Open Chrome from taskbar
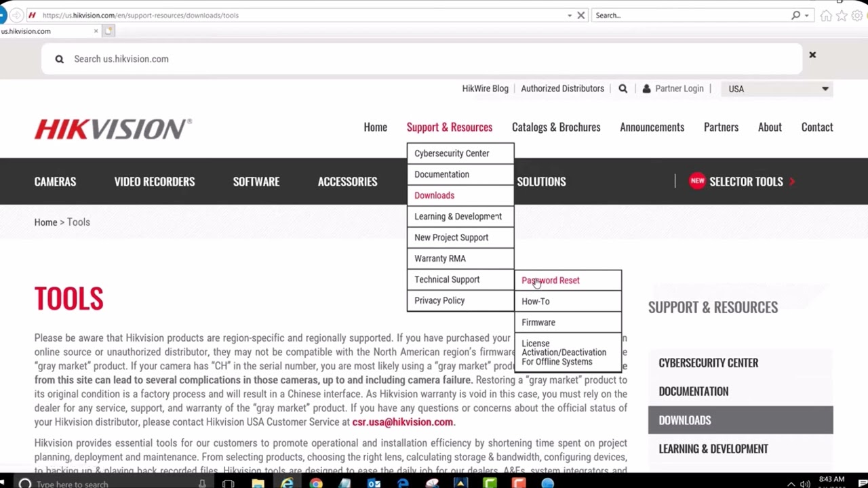 click(316, 483)
